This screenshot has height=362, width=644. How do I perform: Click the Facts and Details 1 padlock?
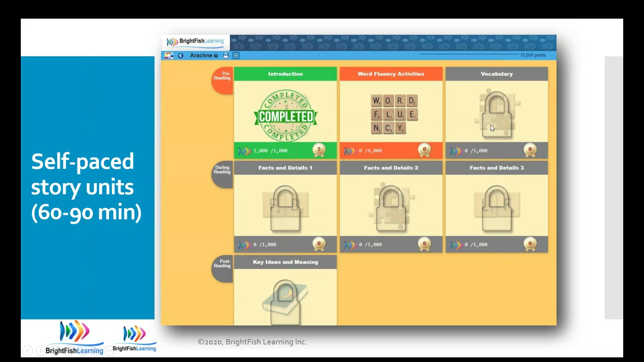tap(285, 208)
